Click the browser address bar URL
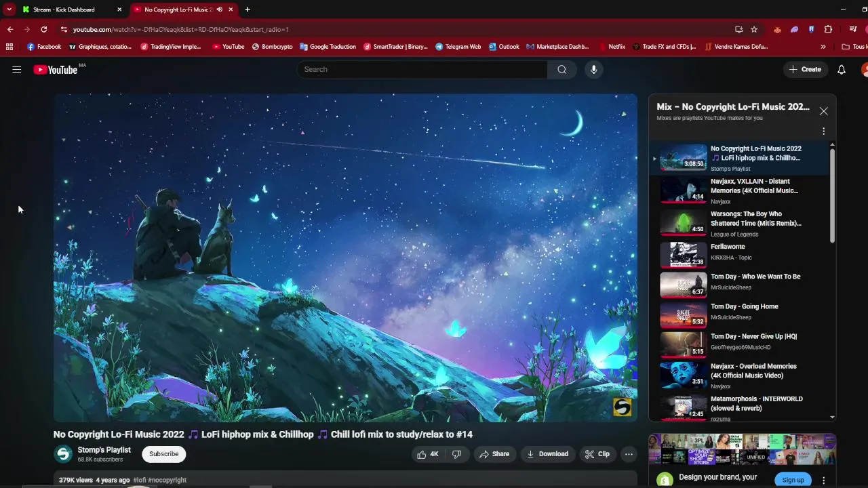 pos(181,29)
